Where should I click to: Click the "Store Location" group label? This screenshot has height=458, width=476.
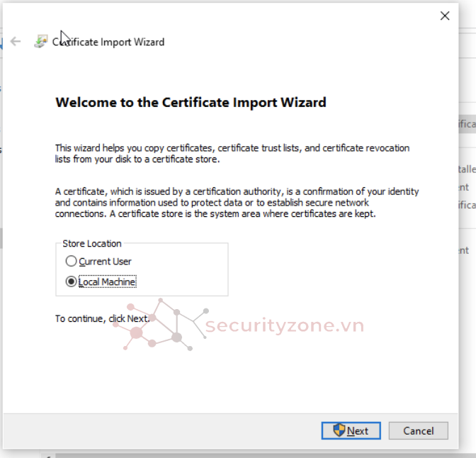tap(92, 243)
